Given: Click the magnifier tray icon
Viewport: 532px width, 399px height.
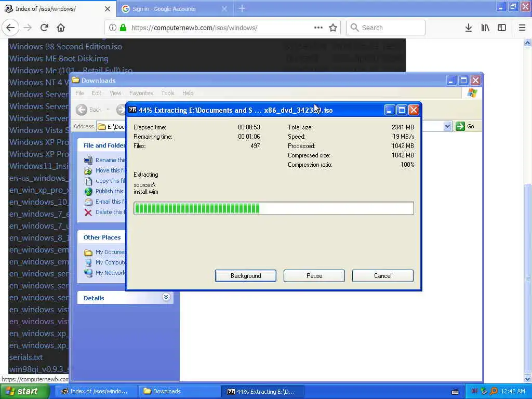Looking at the screenshot, I should [494, 391].
